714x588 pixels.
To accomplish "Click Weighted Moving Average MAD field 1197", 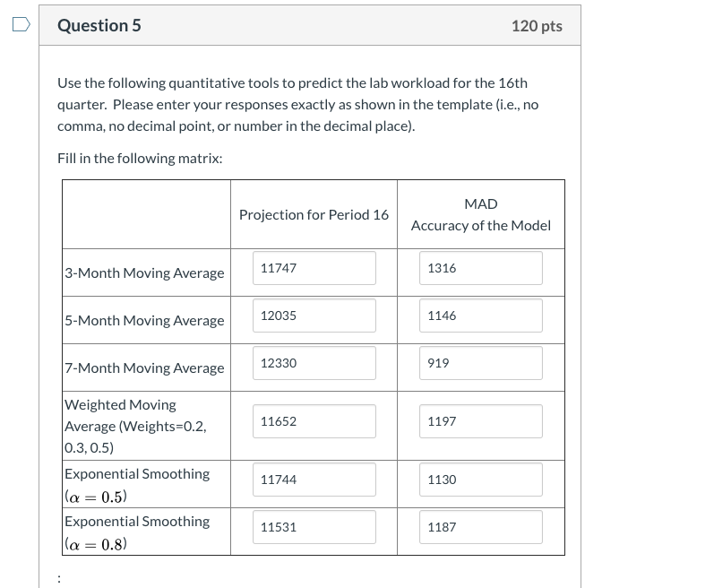I will pos(481,421).
